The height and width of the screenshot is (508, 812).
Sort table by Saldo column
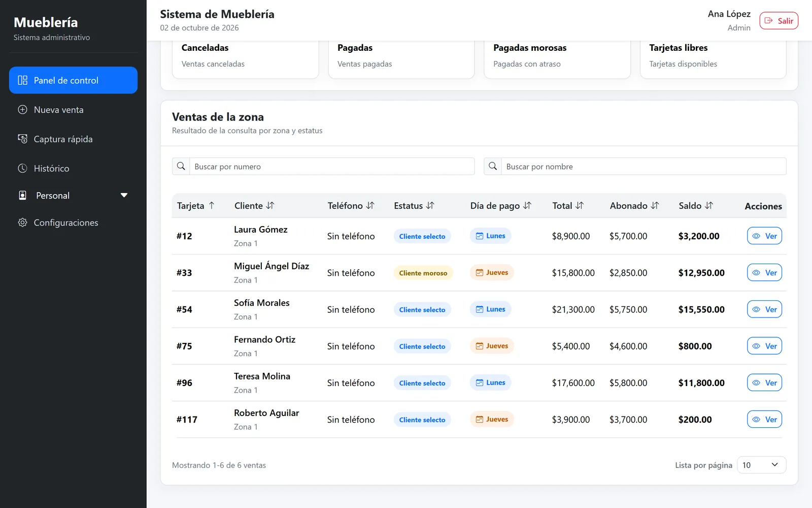(696, 206)
